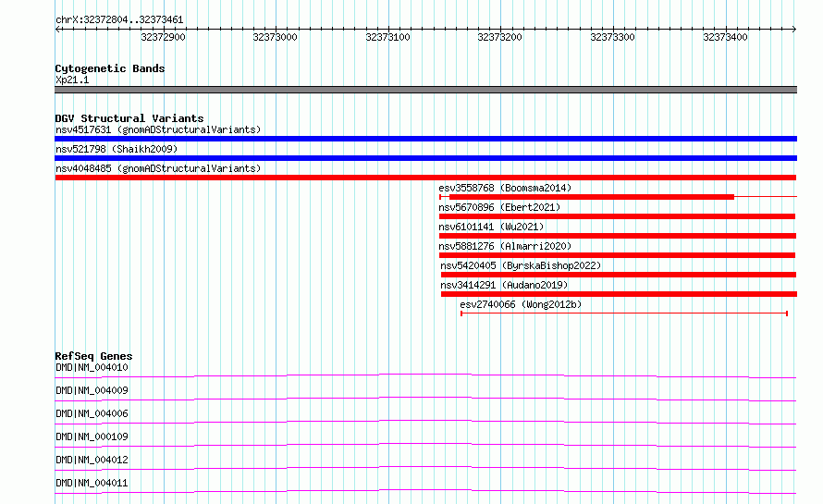The image size is (823, 504).
Task: Click the nsv5881276 red variant bar
Action: (x=618, y=255)
